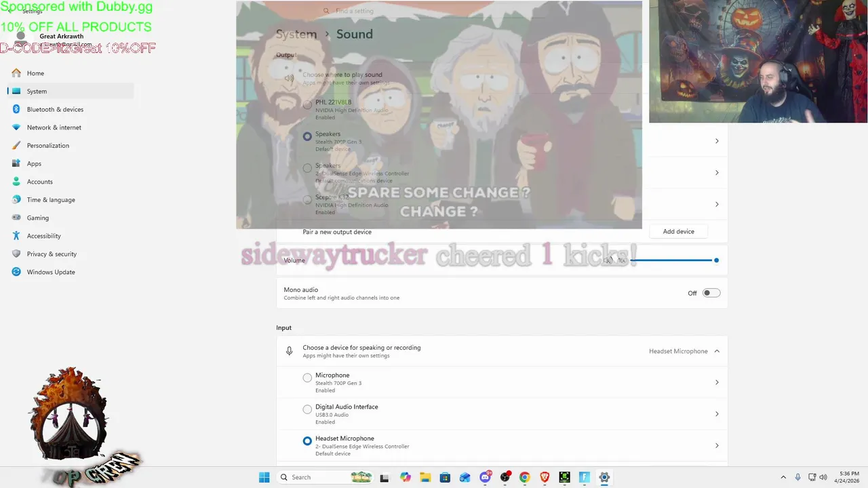Screen dimensions: 868x488
Task: Open Brave browser from taskbar
Action: pyautogui.click(x=545, y=477)
